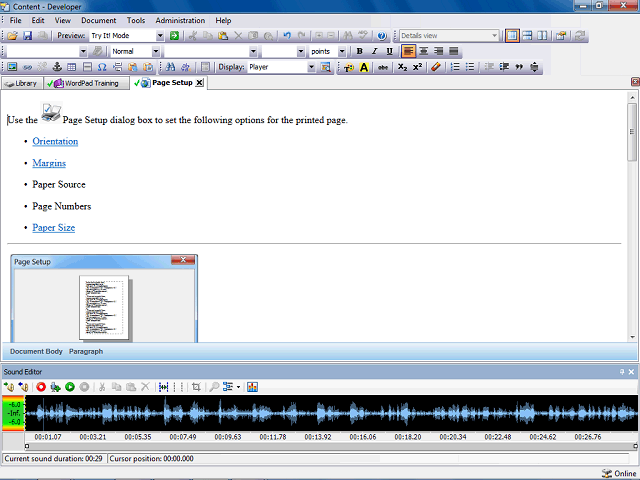Toggle Italic formatting
The image size is (640, 480).
click(374, 51)
